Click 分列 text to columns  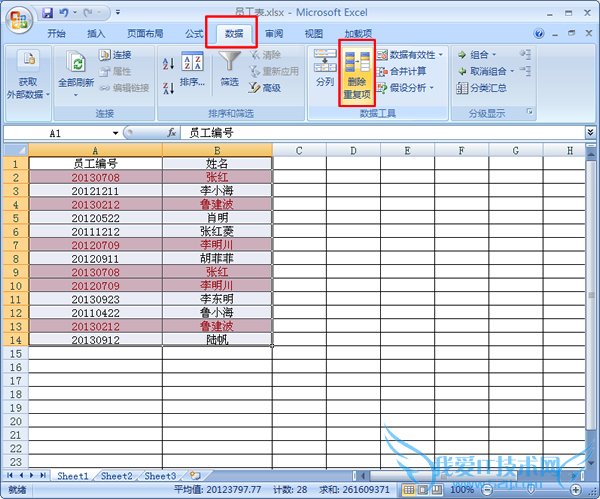pos(325,68)
